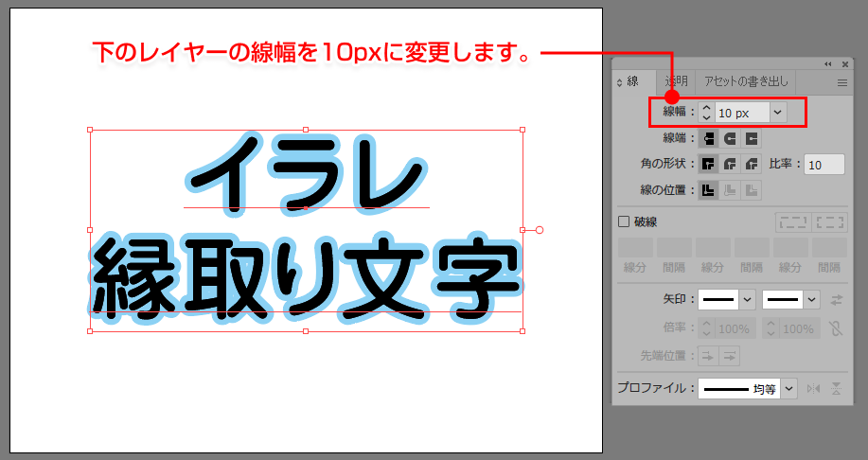Click the イラレ text on the canvas
This screenshot has width=868, height=460.
click(x=306, y=174)
